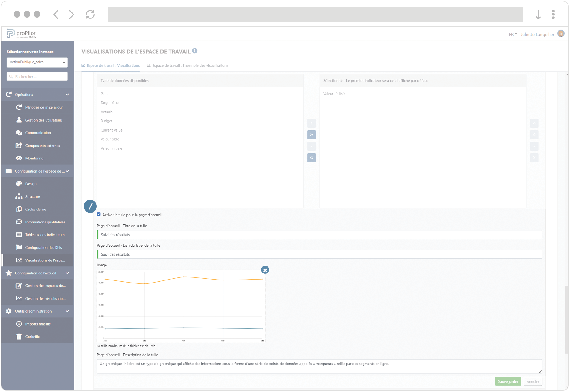Select 'Valeur réalisée' in the selected list
Screen dimensions: 570x392
(x=335, y=94)
